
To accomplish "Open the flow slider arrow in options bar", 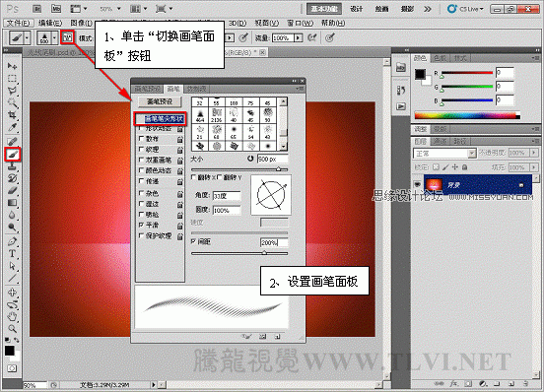I will (299, 37).
